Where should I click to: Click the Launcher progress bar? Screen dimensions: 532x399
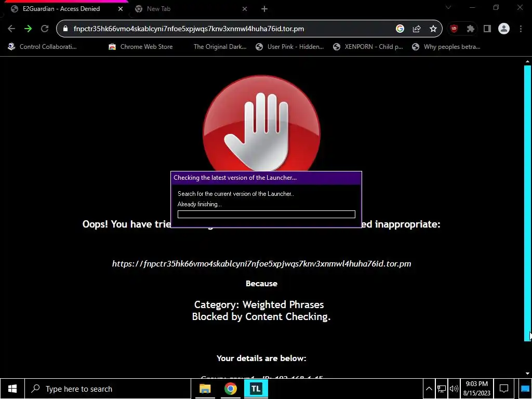pos(267,214)
